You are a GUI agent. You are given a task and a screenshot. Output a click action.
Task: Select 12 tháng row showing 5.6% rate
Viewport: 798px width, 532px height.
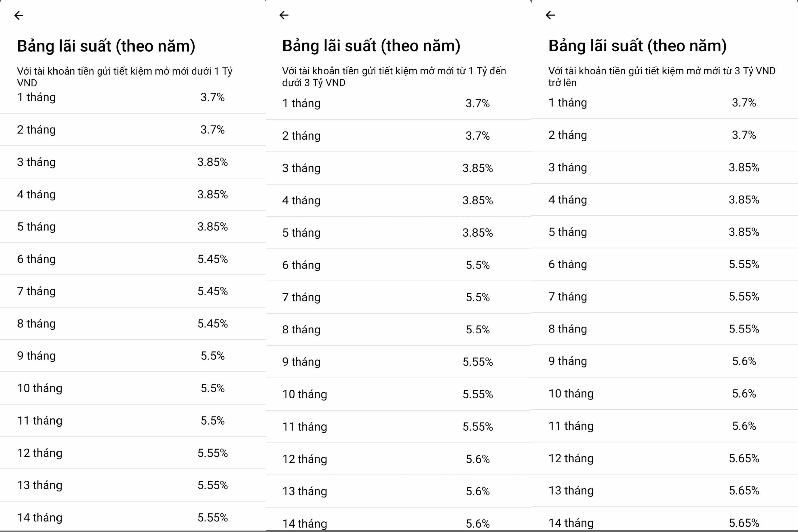point(399,459)
